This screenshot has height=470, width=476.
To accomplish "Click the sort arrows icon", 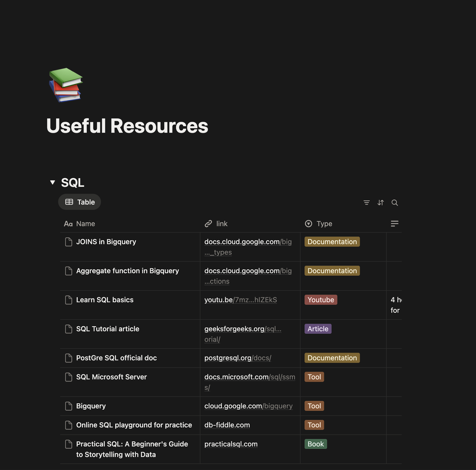I will (x=380, y=203).
